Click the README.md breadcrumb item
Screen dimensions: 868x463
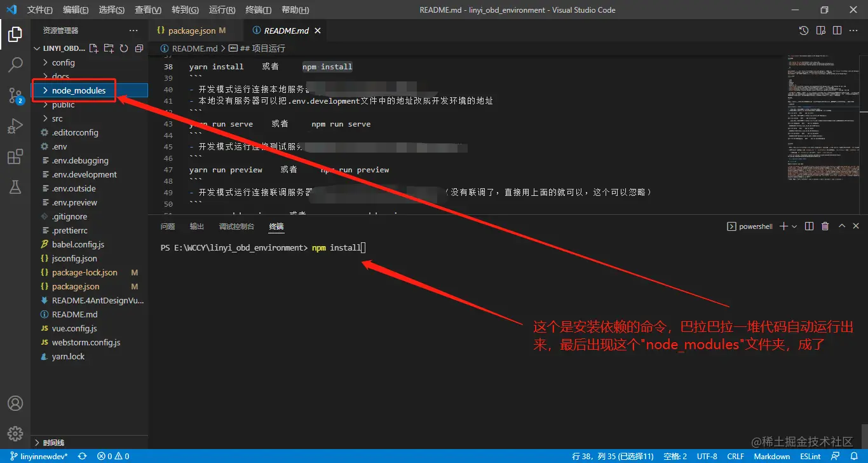pyautogui.click(x=189, y=48)
